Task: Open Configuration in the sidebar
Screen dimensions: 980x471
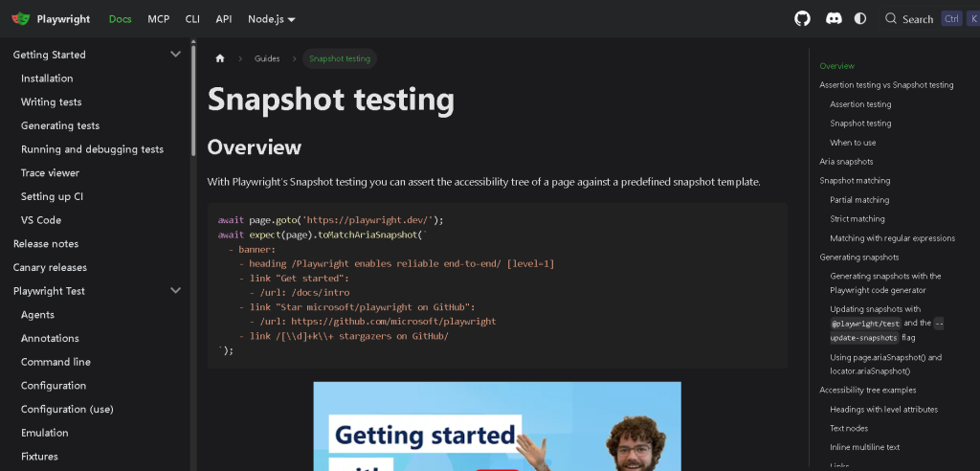Action: pyautogui.click(x=54, y=385)
